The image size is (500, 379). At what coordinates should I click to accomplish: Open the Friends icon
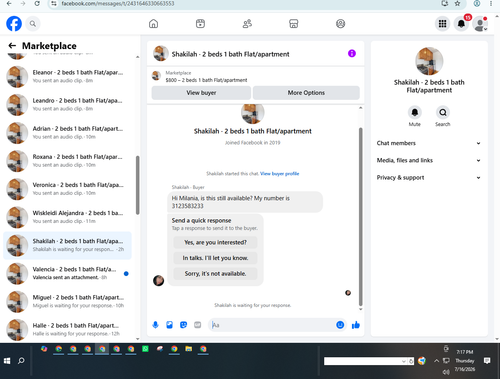(x=247, y=24)
